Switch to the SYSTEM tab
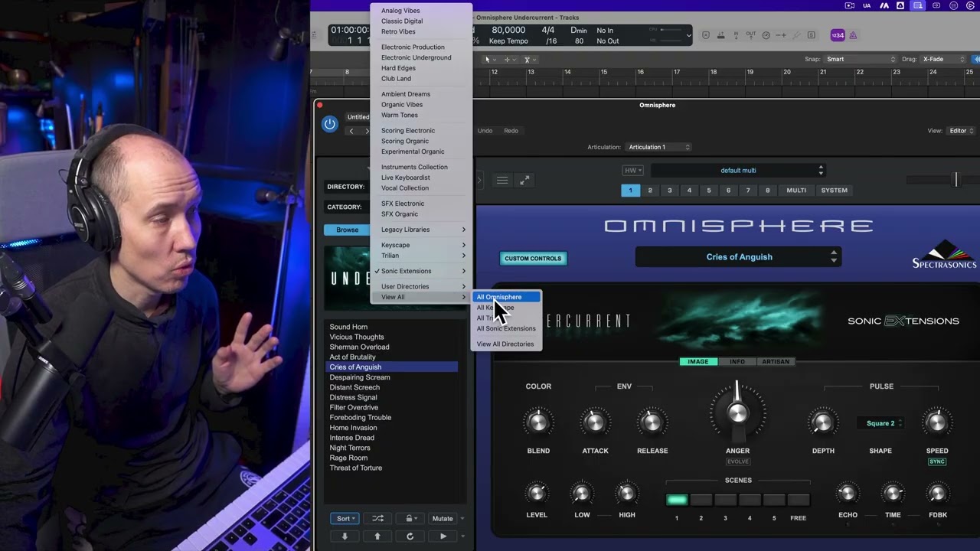 tap(835, 191)
